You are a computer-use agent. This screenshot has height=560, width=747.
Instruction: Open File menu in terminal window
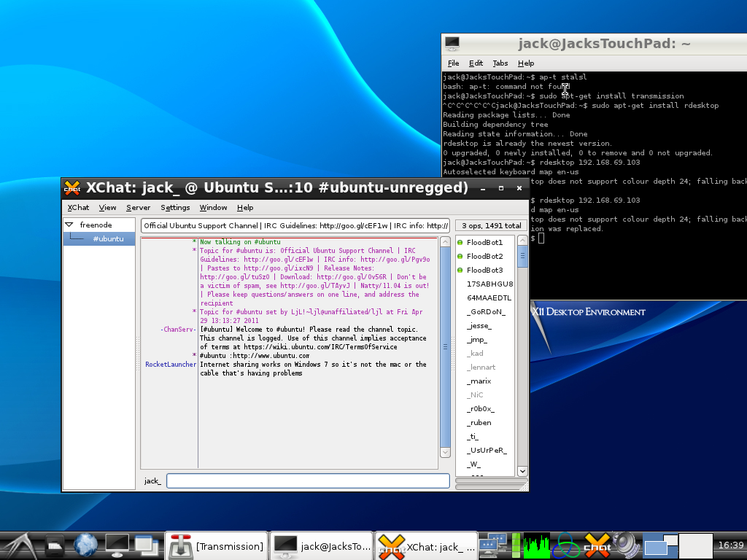453,63
